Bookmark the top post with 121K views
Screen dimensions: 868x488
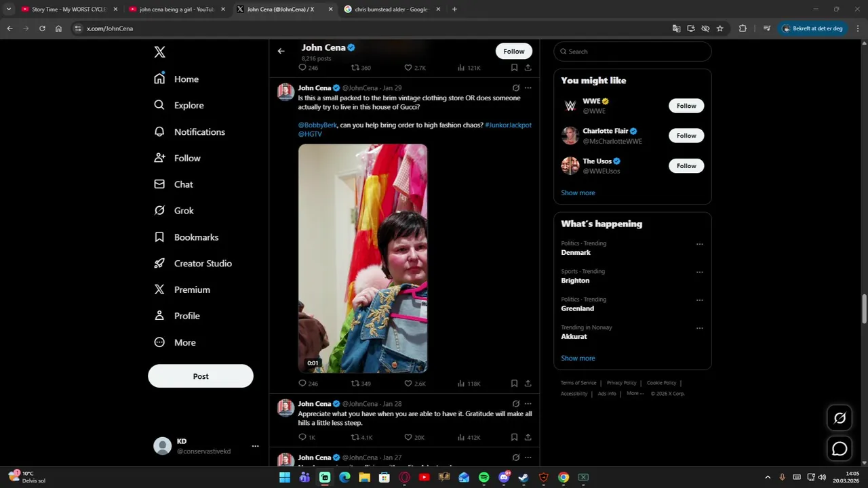[514, 68]
